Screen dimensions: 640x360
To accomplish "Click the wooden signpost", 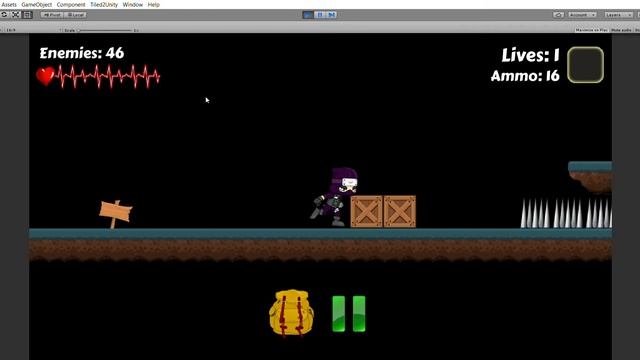I will pyautogui.click(x=116, y=213).
